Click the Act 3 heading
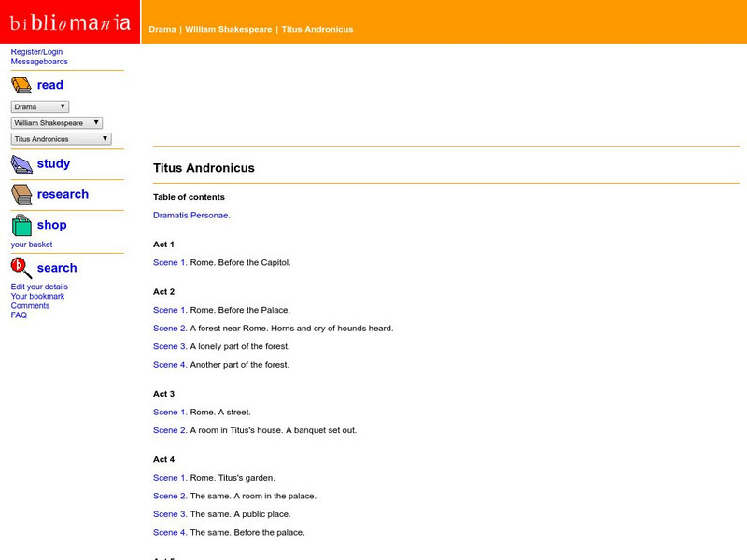The image size is (747, 560). [x=164, y=394]
